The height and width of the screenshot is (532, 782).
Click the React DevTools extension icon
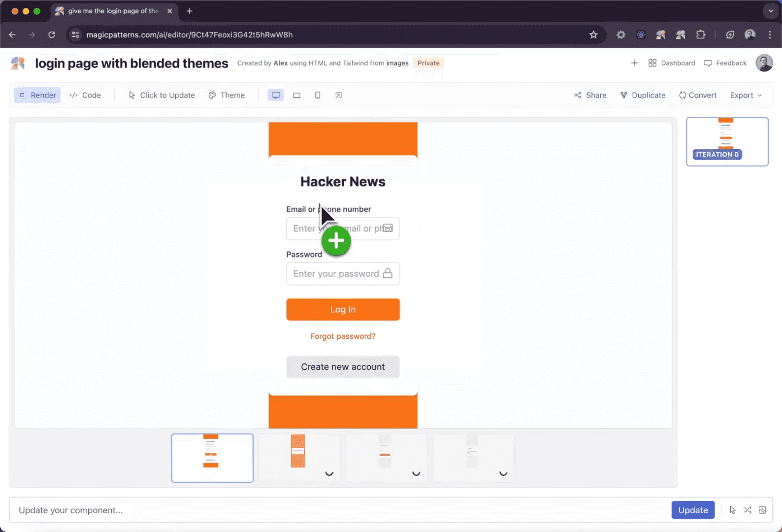pyautogui.click(x=641, y=34)
